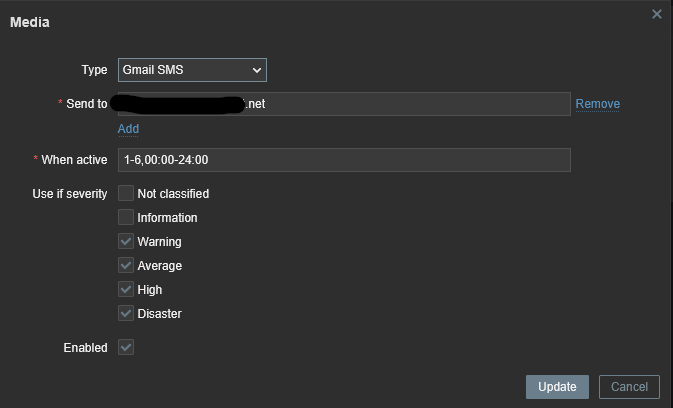Click the Media dialog title

point(30,22)
